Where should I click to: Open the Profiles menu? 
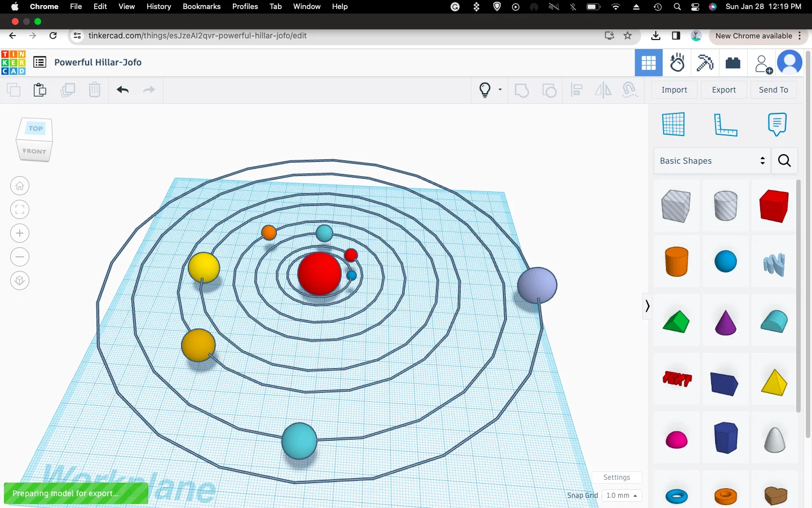click(x=245, y=6)
